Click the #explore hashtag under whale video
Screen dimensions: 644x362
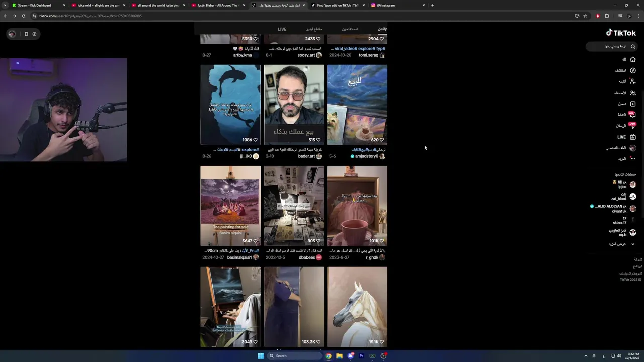pos(250,149)
